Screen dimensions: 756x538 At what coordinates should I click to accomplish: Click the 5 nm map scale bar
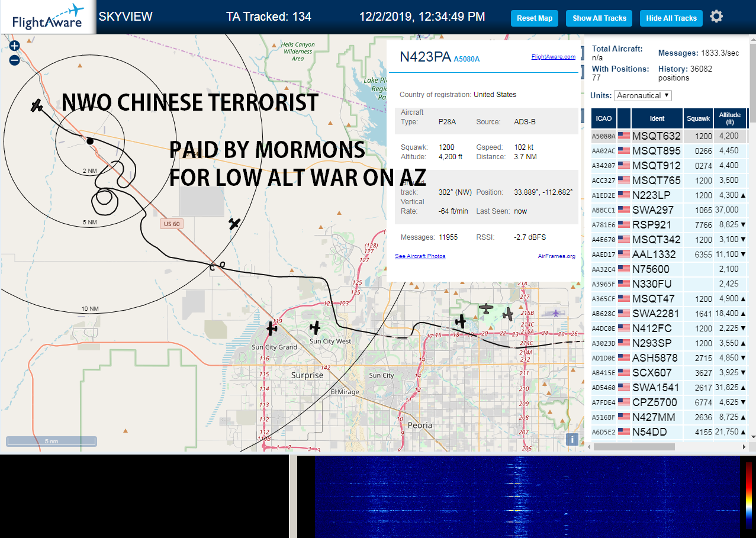52,442
